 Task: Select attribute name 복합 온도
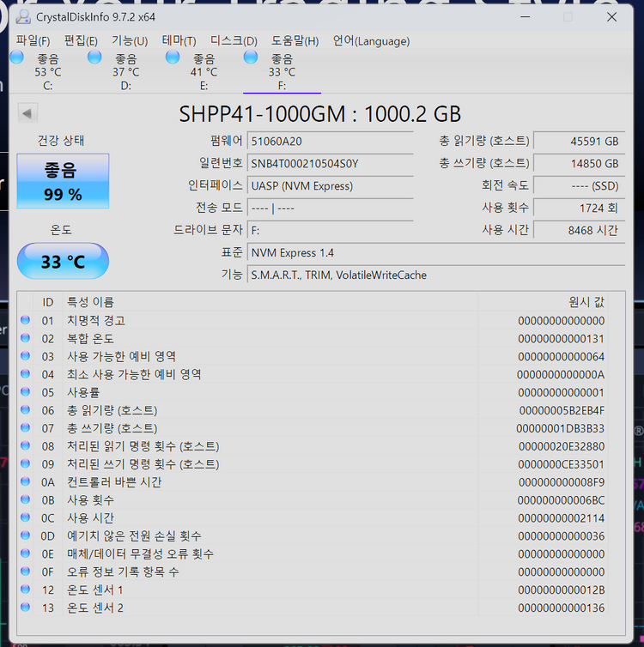[x=90, y=339]
